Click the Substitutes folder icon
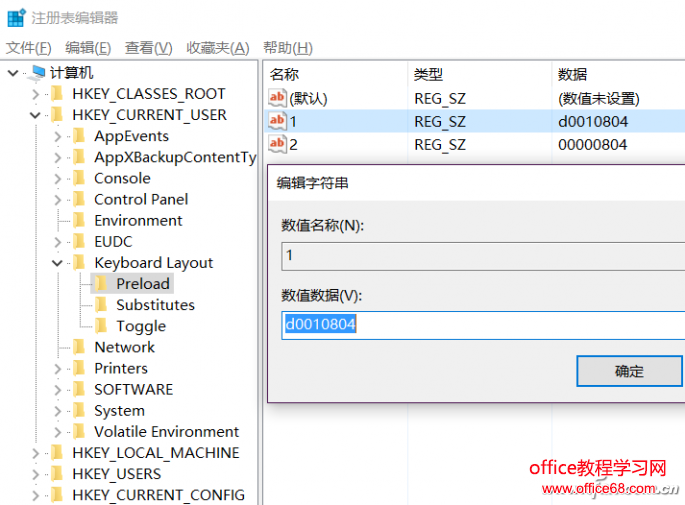Viewport: 685px width, 505px height. pyautogui.click(x=101, y=304)
